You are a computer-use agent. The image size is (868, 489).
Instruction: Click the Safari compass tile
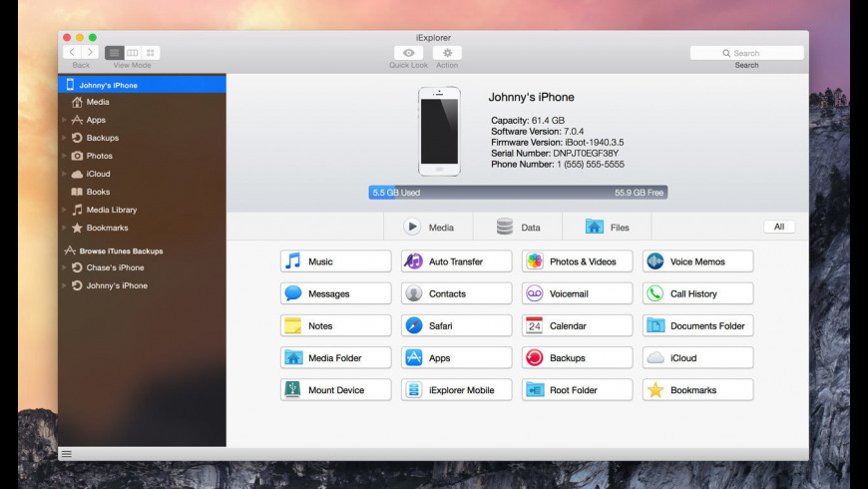click(456, 325)
